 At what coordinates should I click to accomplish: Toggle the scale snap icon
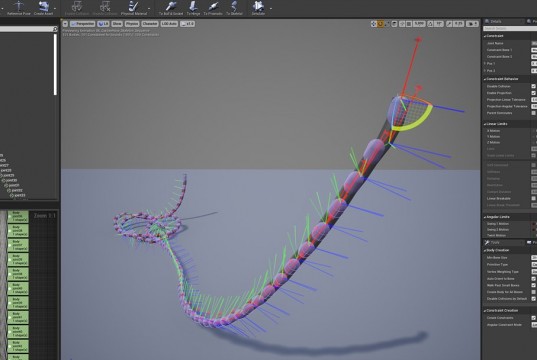(449, 24)
